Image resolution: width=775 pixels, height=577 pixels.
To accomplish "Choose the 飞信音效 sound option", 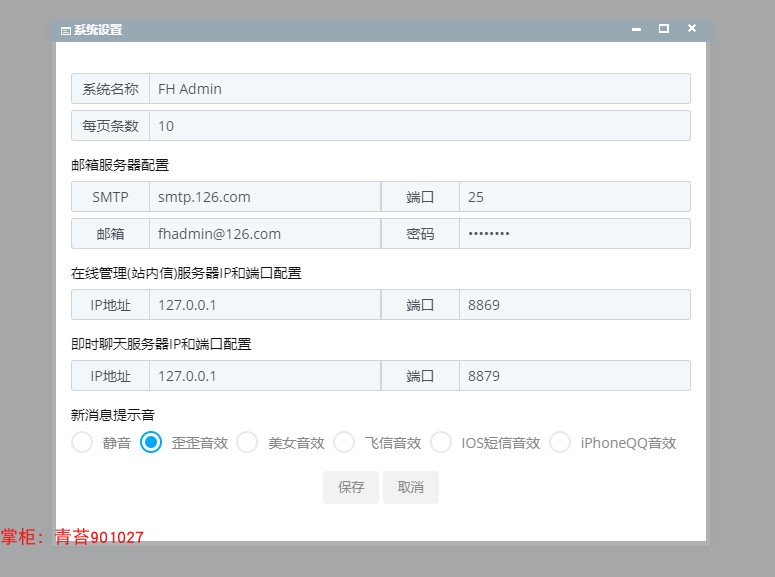I will point(344,442).
